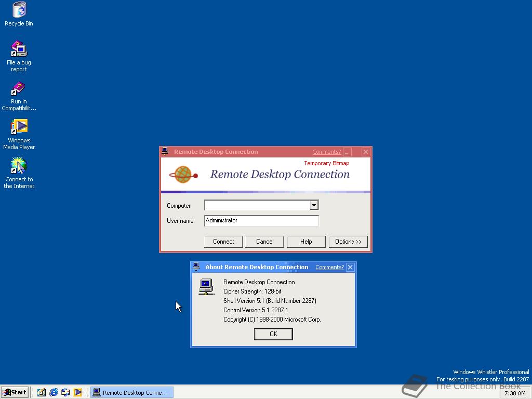Click the Remote Desktop Connection title bar icon
This screenshot has width=532, height=399.
click(x=165, y=151)
